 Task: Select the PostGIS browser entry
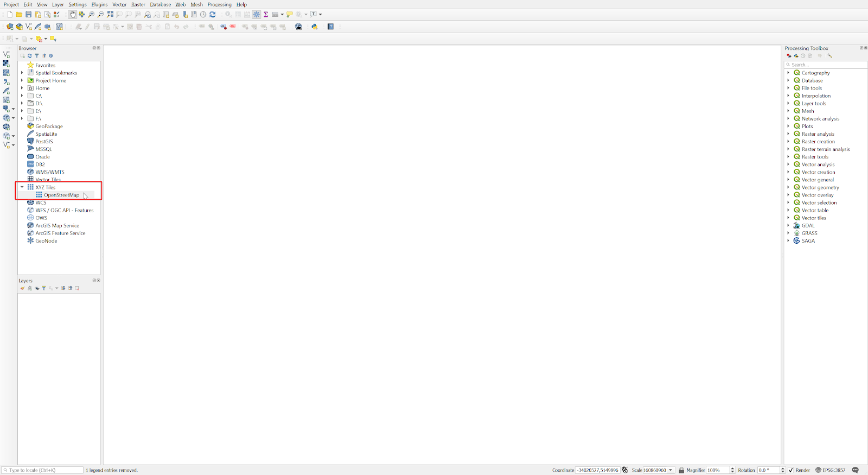pos(44,142)
